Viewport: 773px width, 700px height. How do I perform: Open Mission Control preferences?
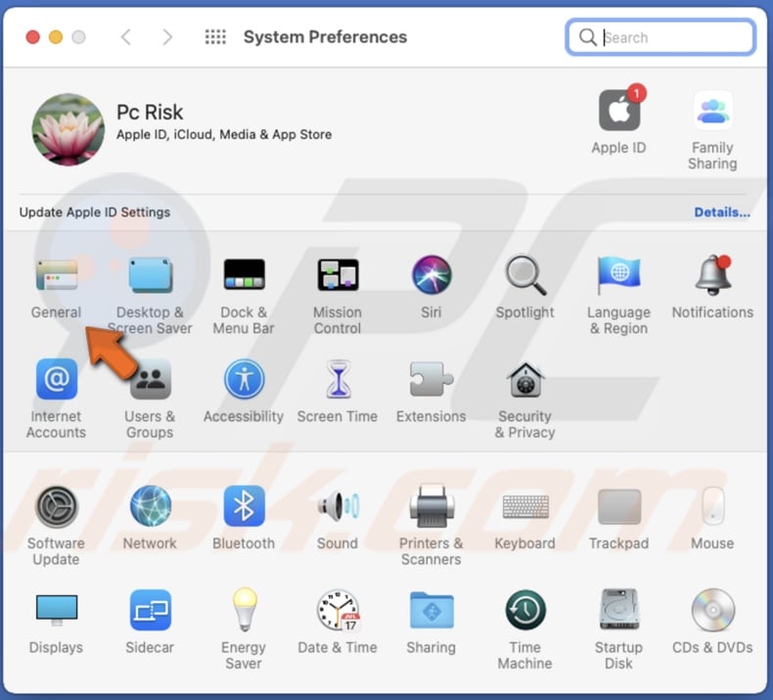coord(338,275)
